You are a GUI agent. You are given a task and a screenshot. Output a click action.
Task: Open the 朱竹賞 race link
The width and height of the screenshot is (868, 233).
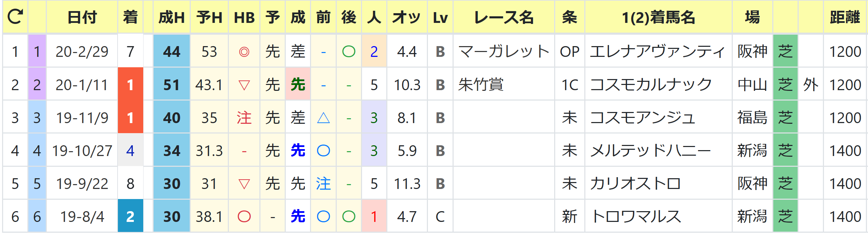481,85
